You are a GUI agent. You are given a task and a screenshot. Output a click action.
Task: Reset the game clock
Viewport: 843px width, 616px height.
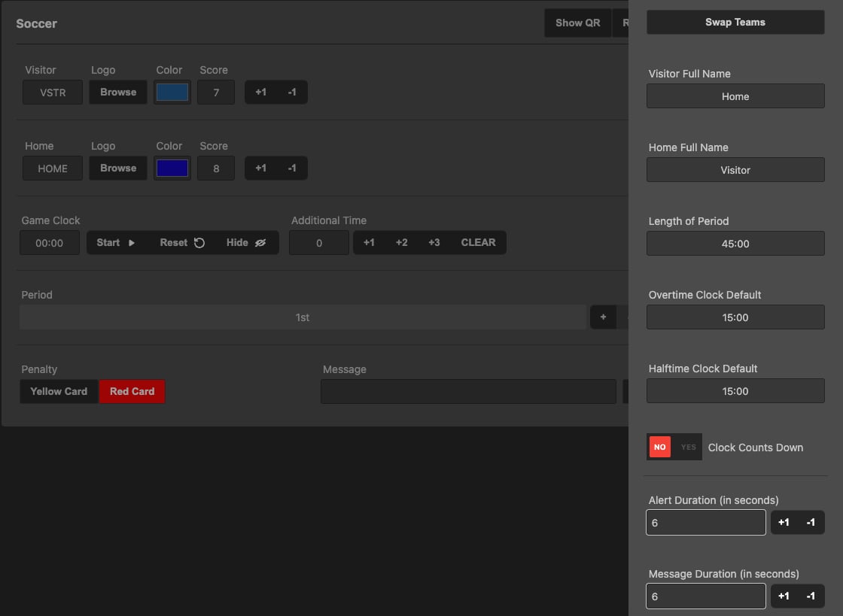click(x=182, y=243)
